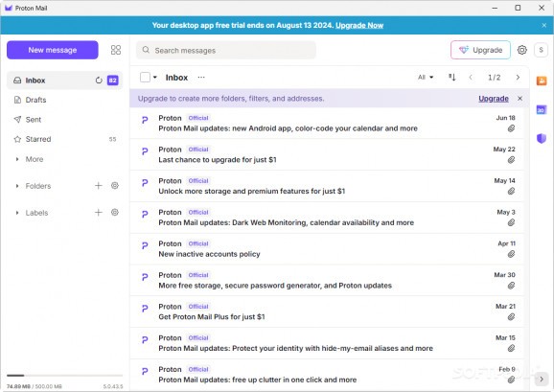Click the Starred count 55
554x392 pixels.
[112, 139]
